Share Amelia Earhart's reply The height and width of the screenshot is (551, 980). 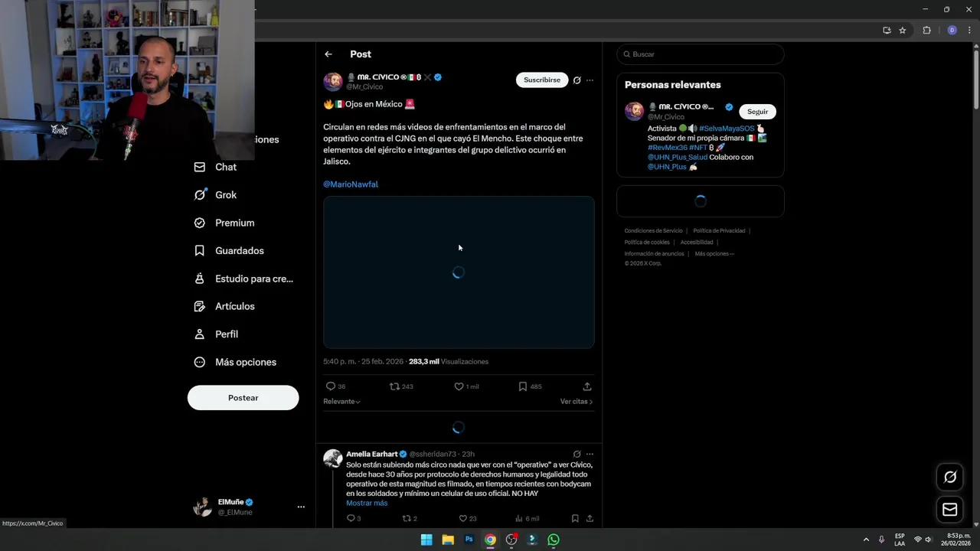tap(590, 518)
